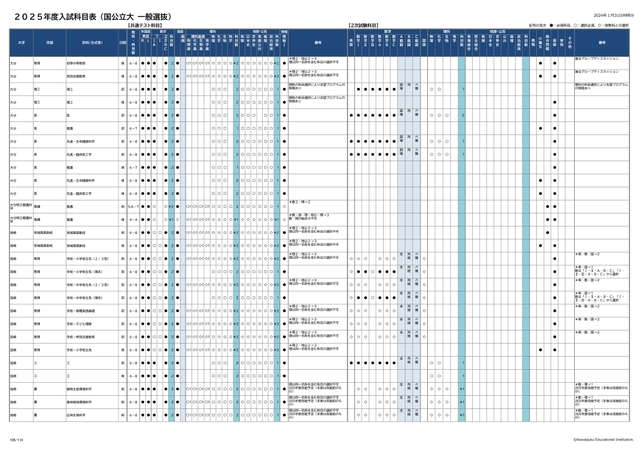Select the 【共通テスト科目】 section label
This screenshot has width=644, height=455.
(146, 24)
